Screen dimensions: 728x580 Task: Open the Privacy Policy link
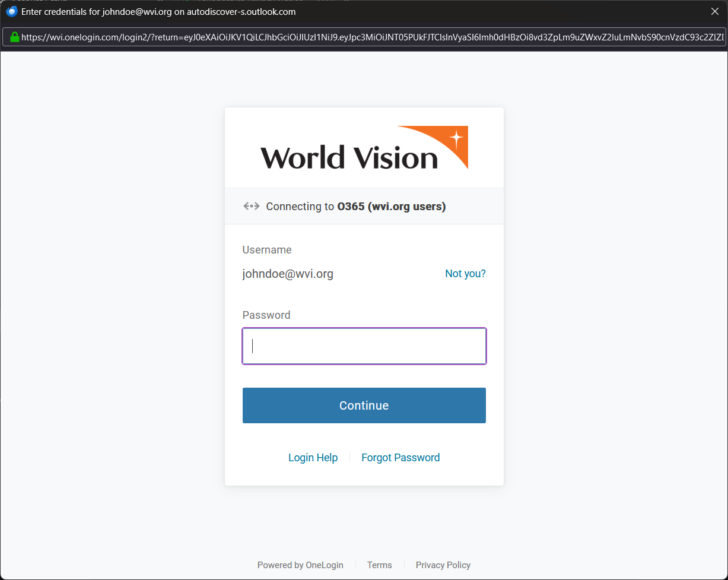pyautogui.click(x=443, y=565)
